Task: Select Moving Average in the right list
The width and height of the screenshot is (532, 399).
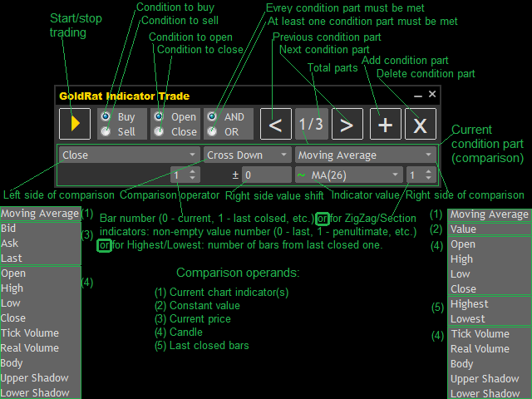Action: click(490, 214)
